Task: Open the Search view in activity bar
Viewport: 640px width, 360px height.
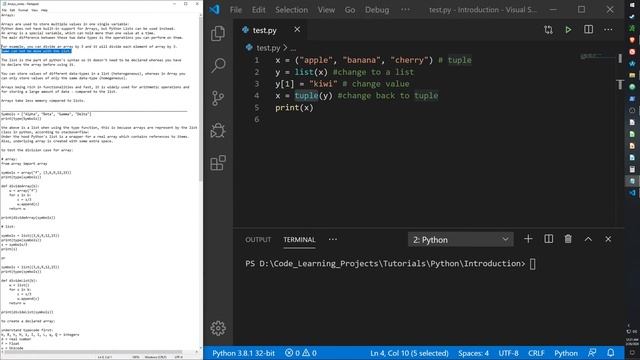Action: click(218, 65)
